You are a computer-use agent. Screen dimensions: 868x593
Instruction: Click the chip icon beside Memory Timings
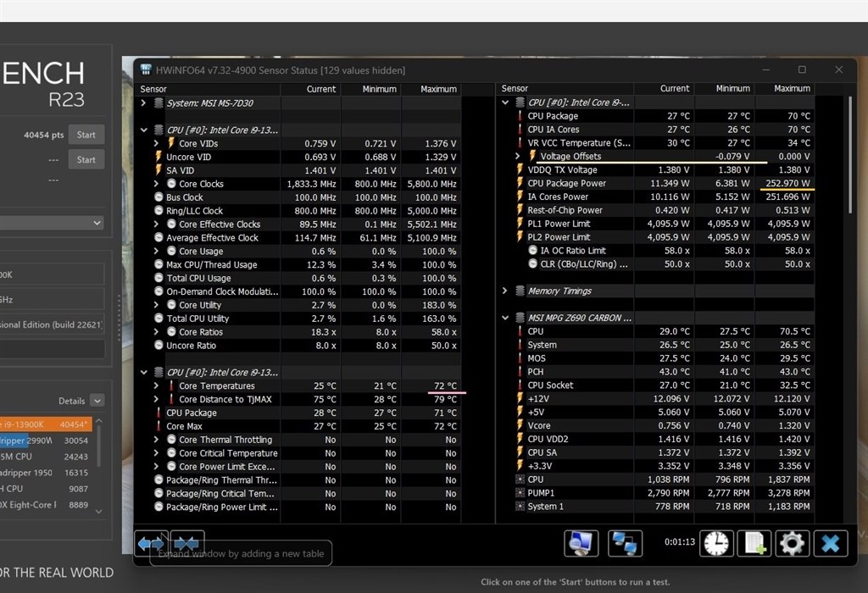(x=520, y=291)
